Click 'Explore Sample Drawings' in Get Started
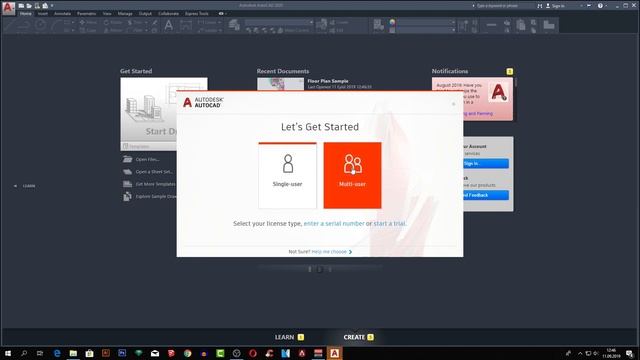 pos(156,196)
